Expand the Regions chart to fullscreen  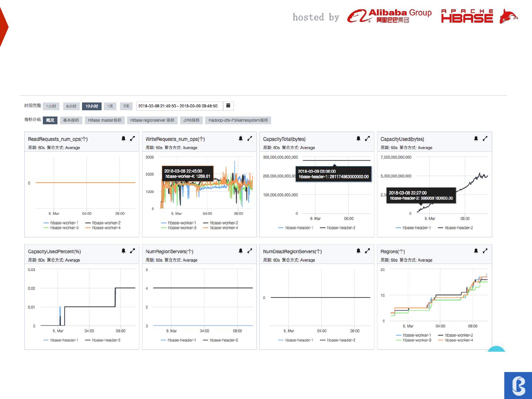(x=485, y=251)
